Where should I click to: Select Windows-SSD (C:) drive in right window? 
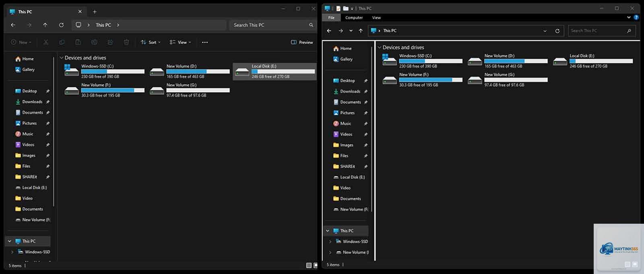coord(423,61)
